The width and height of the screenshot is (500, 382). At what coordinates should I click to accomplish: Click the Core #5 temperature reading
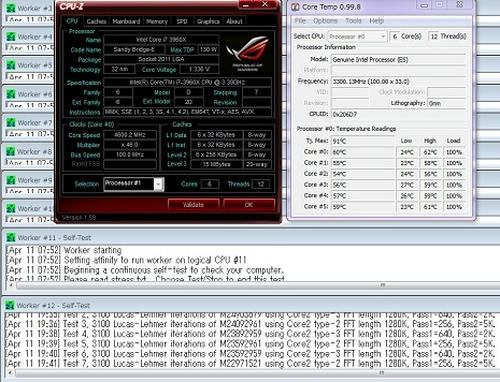point(363,207)
